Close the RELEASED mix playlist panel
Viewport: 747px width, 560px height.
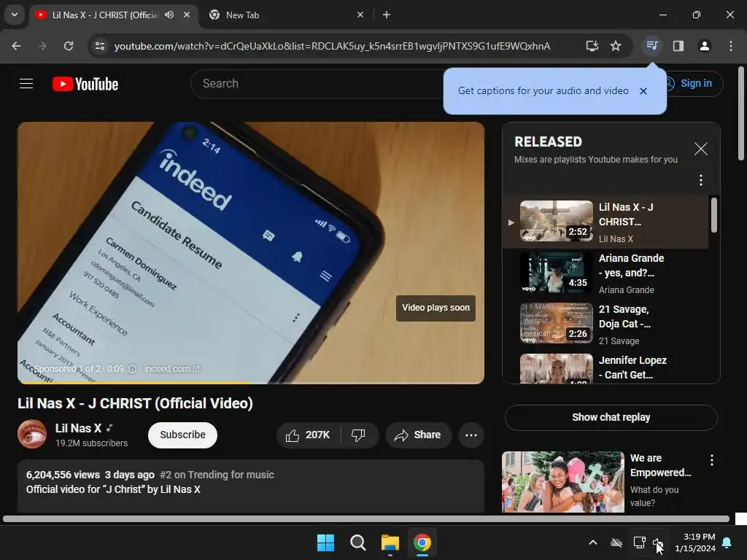pos(701,149)
